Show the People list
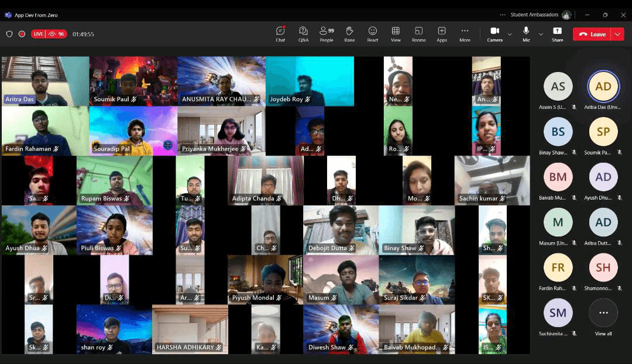 click(327, 34)
